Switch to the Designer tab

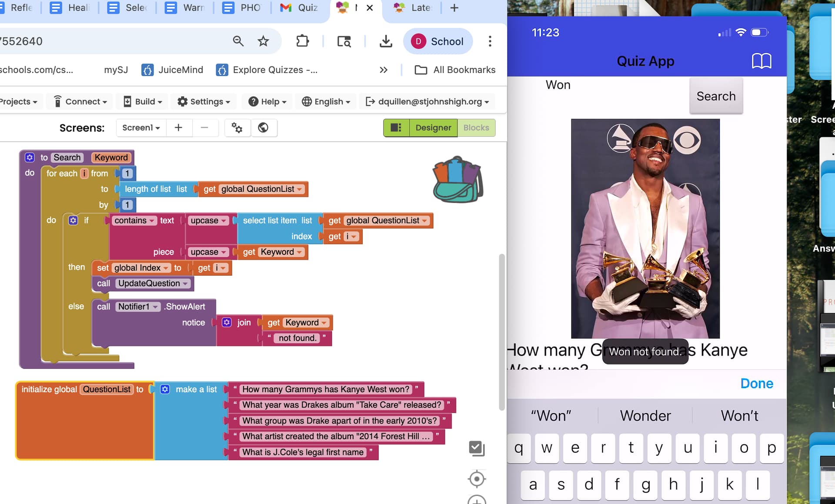tap(433, 127)
